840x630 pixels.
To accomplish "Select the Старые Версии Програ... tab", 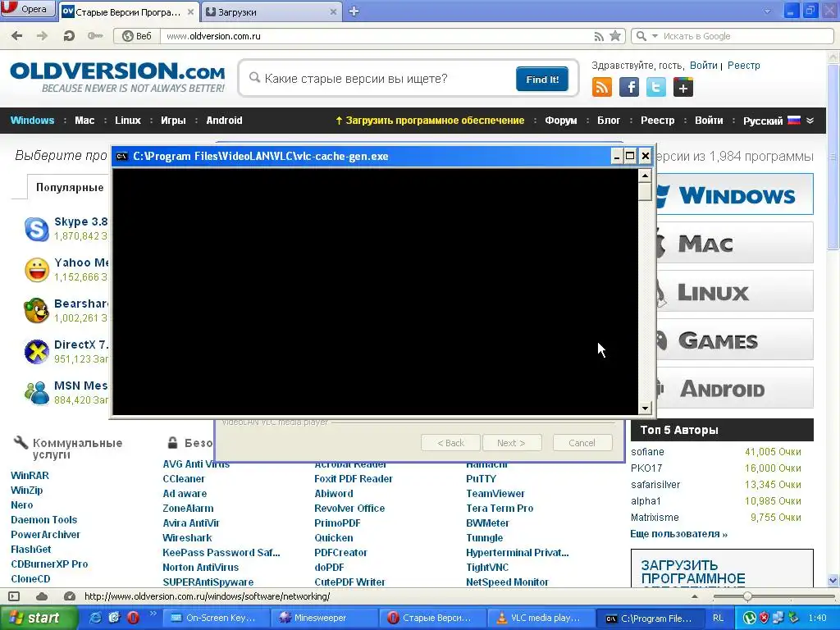I will click(128, 11).
